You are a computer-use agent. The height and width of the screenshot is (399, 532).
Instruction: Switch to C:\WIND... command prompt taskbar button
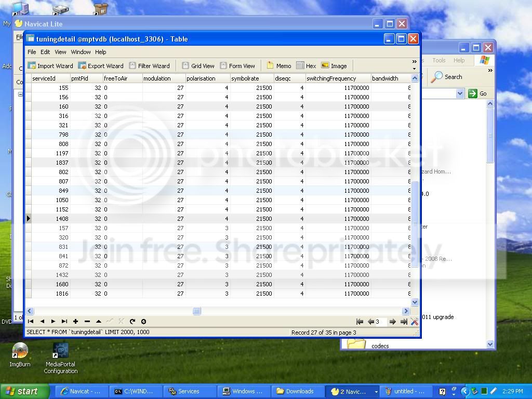(136, 392)
